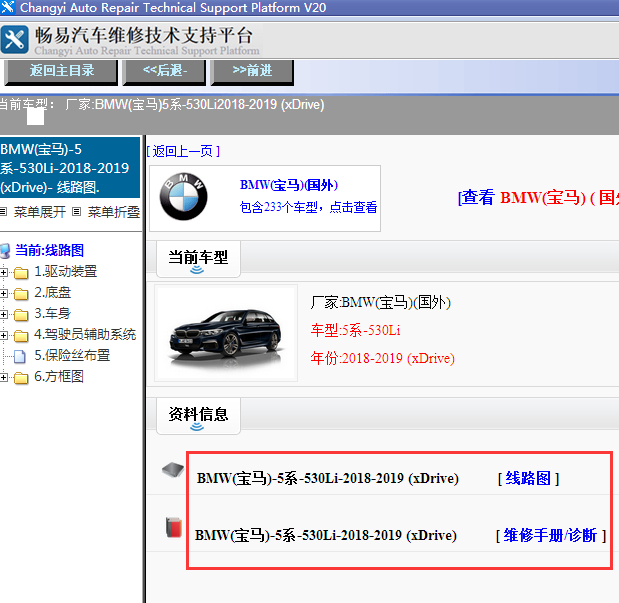Click the wrench-screwdriver platform logo icon
619x603 pixels.
coord(15,39)
